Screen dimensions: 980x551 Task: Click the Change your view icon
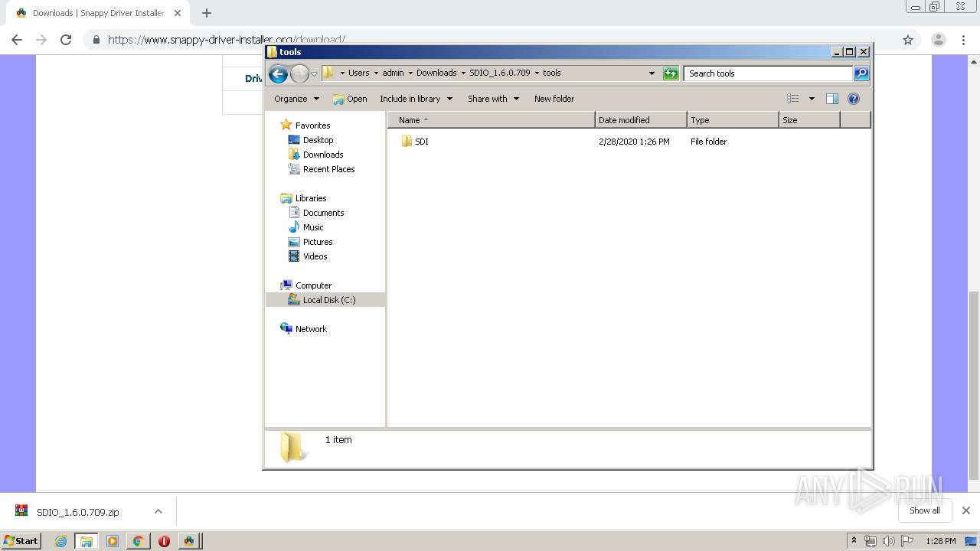coord(793,99)
